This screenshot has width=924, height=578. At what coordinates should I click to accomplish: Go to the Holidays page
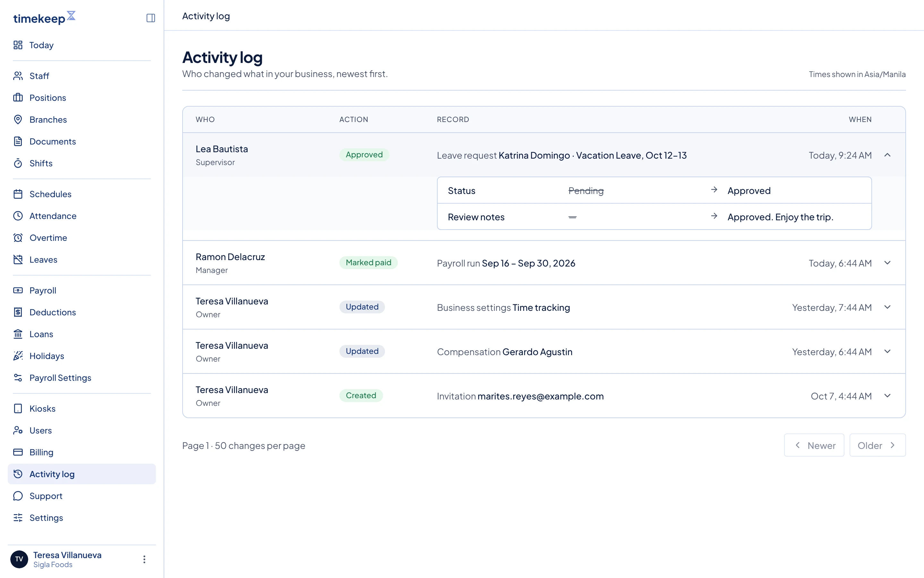pos(82,355)
